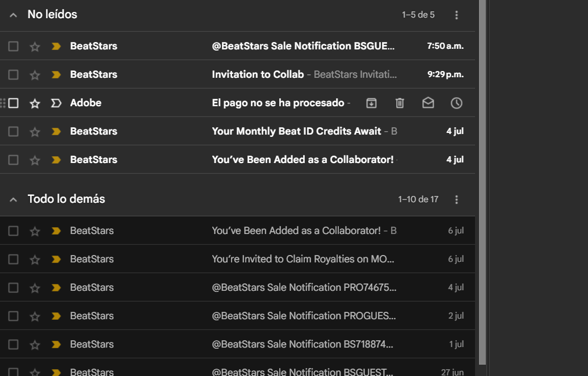Click the 1–5 de 5 counter
This screenshot has width=588, height=376.
click(418, 15)
